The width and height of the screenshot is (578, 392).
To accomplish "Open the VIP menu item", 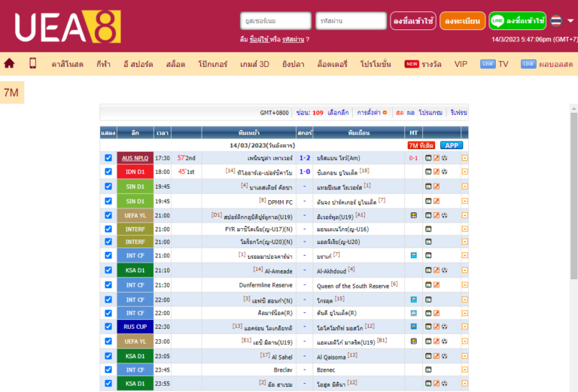I will coord(461,64).
